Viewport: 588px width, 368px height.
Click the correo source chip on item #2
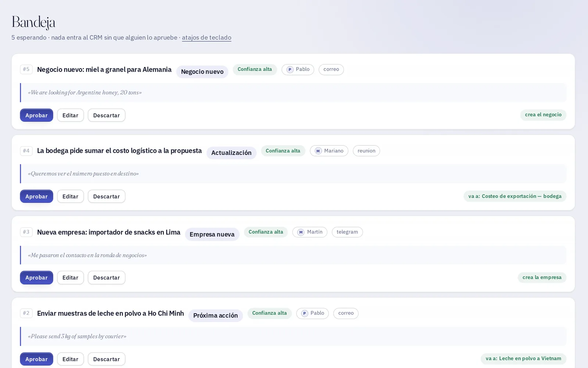[x=346, y=314]
